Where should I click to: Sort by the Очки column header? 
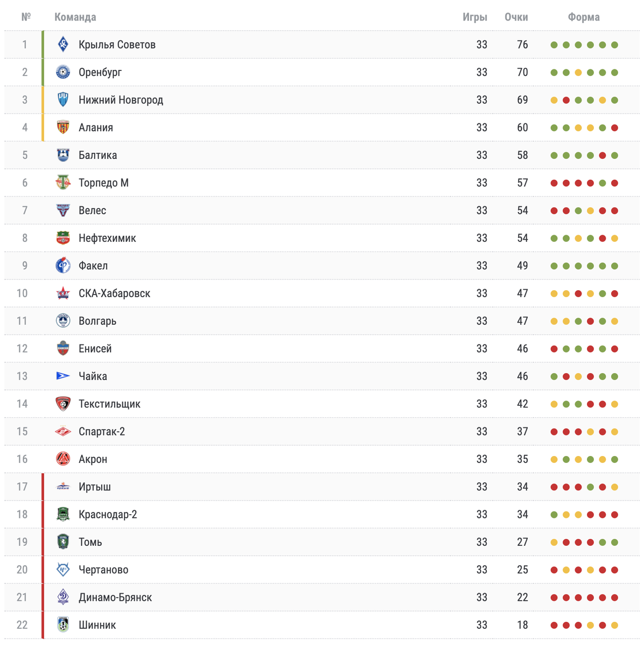coord(516,17)
